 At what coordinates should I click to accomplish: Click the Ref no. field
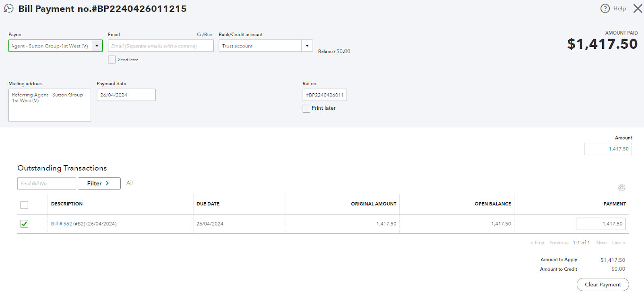click(x=324, y=95)
